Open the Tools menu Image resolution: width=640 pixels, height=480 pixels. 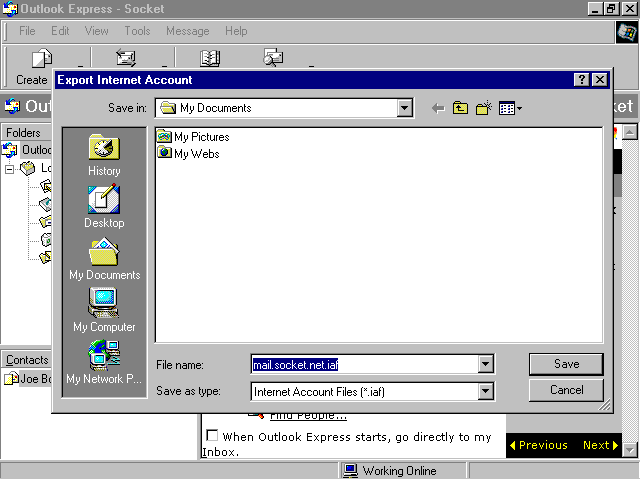137,31
